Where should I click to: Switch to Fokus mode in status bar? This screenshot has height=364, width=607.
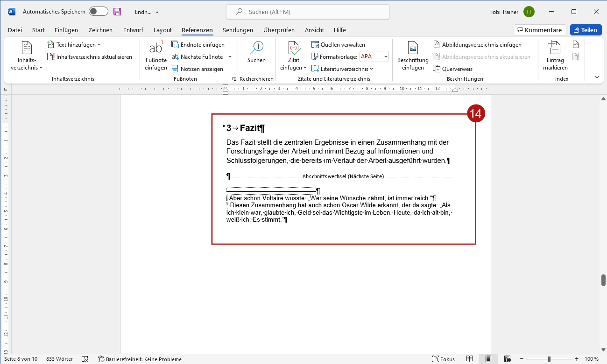(x=444, y=359)
